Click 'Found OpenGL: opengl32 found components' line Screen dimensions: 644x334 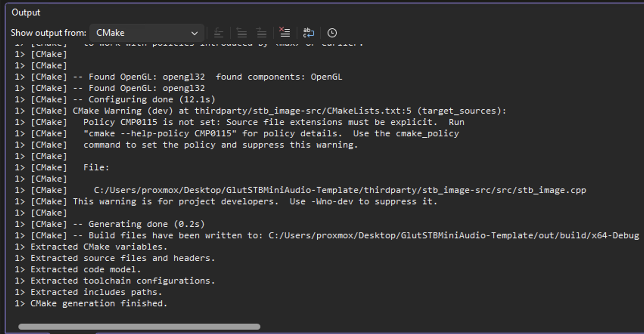[x=215, y=77]
